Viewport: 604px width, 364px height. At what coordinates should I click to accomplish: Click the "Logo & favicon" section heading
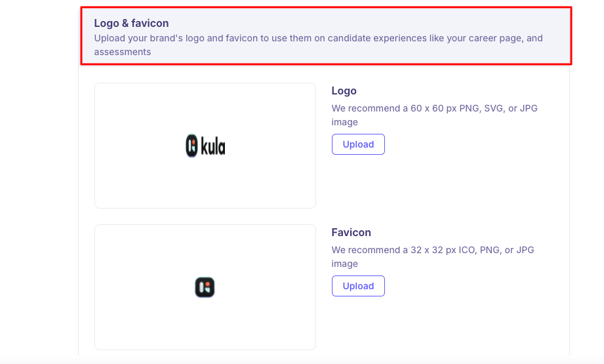(x=131, y=24)
